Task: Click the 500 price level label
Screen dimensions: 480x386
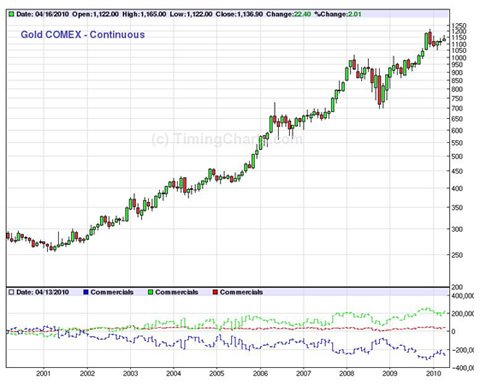Action: [457, 156]
